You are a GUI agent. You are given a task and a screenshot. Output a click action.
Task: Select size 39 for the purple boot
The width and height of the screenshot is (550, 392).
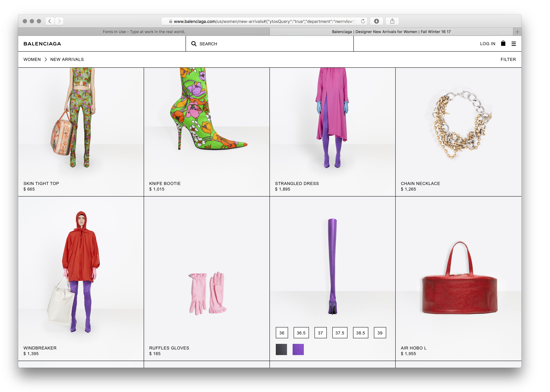click(x=380, y=333)
